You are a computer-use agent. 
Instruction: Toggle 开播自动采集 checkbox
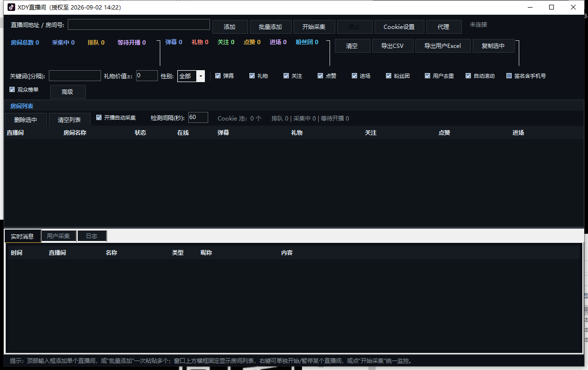99,118
